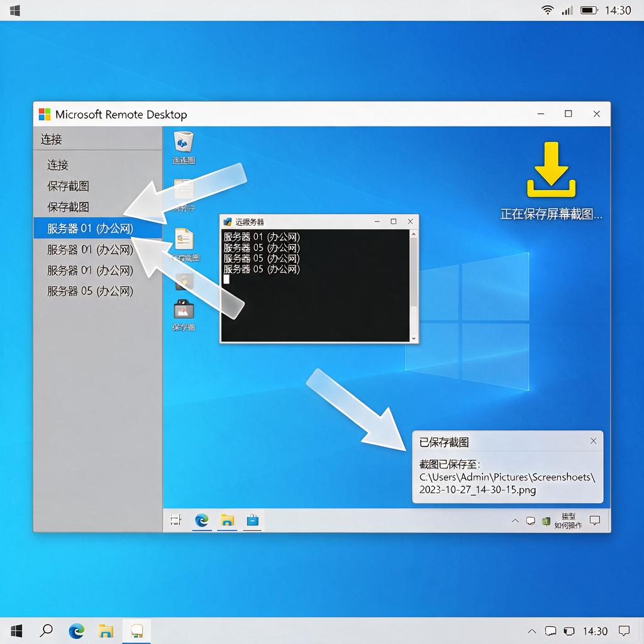This screenshot has height=644, width=644.
Task: Click the active Remote Desktop app on local taskbar
Action: pyautogui.click(x=136, y=630)
